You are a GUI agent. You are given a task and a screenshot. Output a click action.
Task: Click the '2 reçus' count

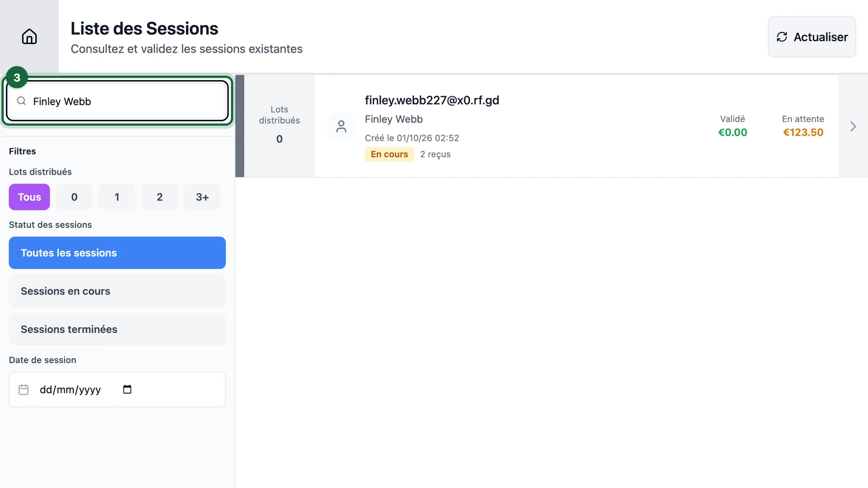(x=435, y=154)
